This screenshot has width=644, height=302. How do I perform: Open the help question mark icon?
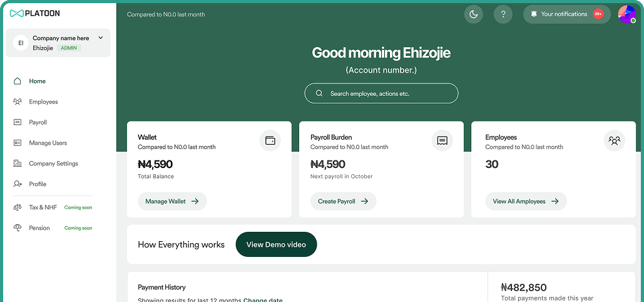[503, 14]
